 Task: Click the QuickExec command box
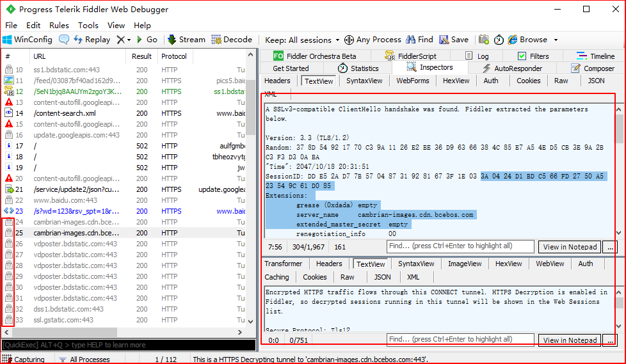click(129, 345)
